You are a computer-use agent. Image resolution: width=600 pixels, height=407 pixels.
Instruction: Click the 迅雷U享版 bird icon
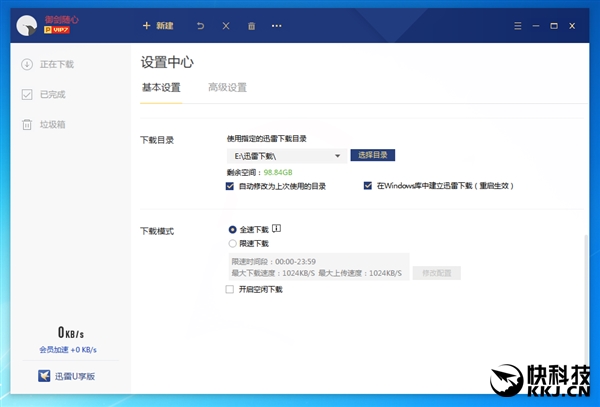click(x=44, y=376)
